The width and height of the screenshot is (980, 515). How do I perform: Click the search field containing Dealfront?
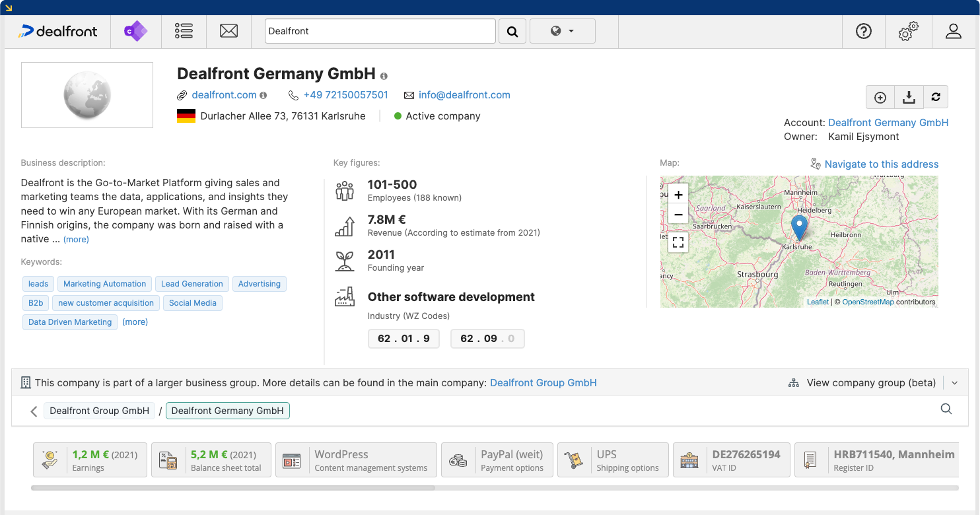(x=380, y=31)
